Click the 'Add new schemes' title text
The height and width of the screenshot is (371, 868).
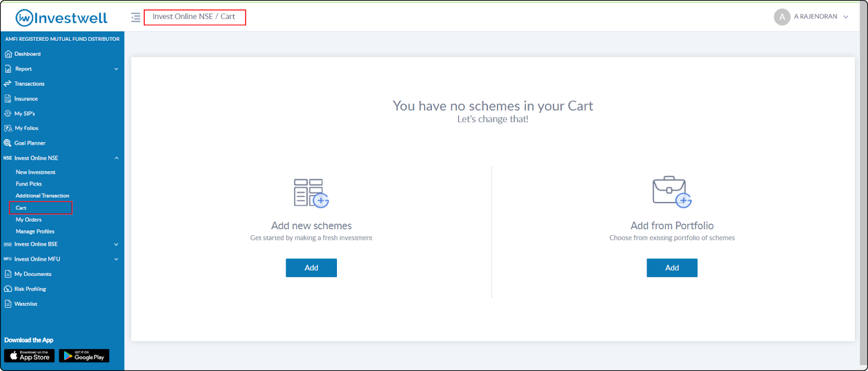point(311,225)
